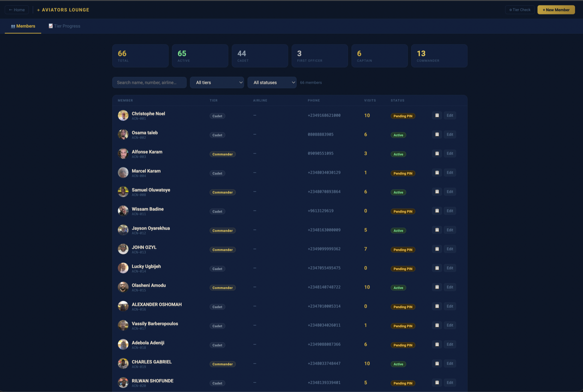Open the All statuses dropdown
This screenshot has height=392, width=583.
click(x=272, y=82)
